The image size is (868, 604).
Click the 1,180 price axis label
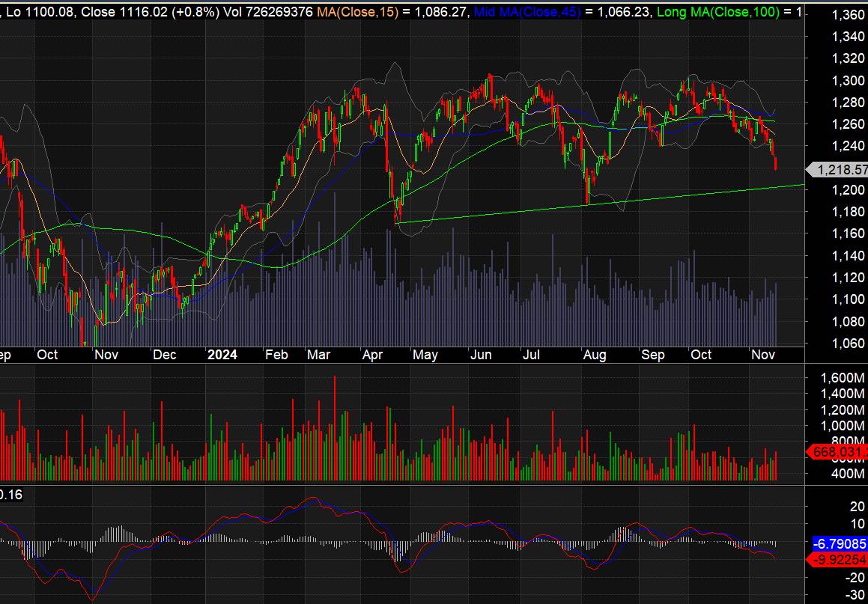(x=848, y=212)
